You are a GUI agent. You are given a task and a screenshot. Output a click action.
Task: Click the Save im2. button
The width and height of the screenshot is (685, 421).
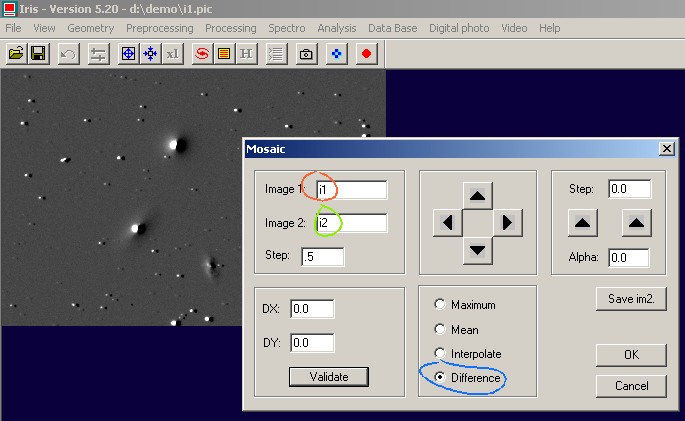coord(631,299)
